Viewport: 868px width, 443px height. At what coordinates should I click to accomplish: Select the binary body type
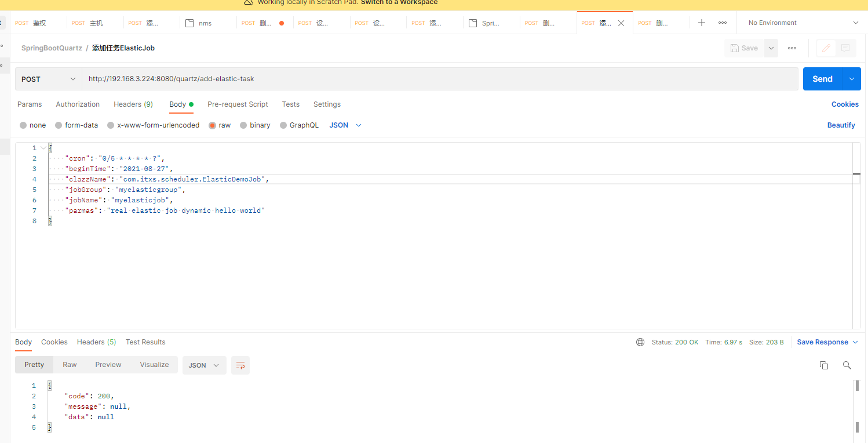(255, 125)
